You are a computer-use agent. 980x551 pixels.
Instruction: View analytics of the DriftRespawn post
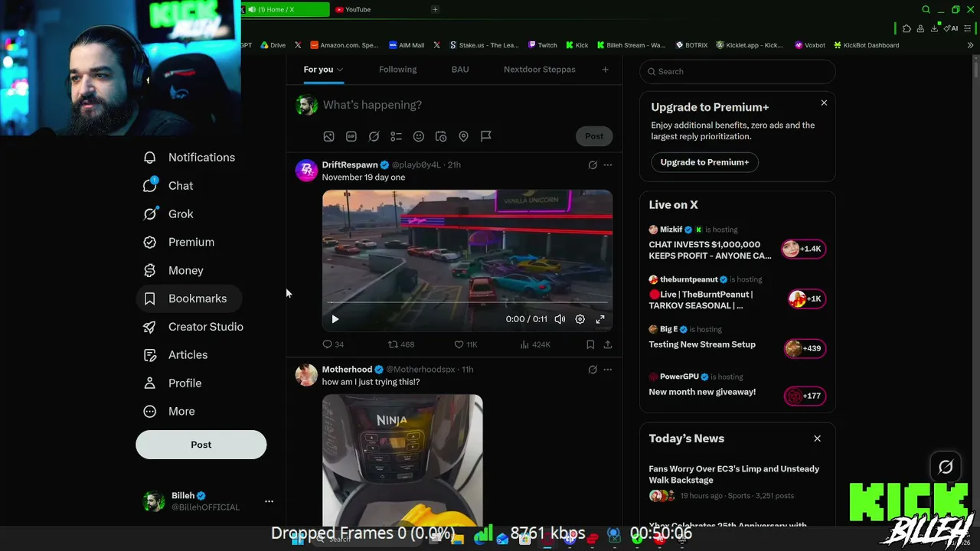[535, 344]
